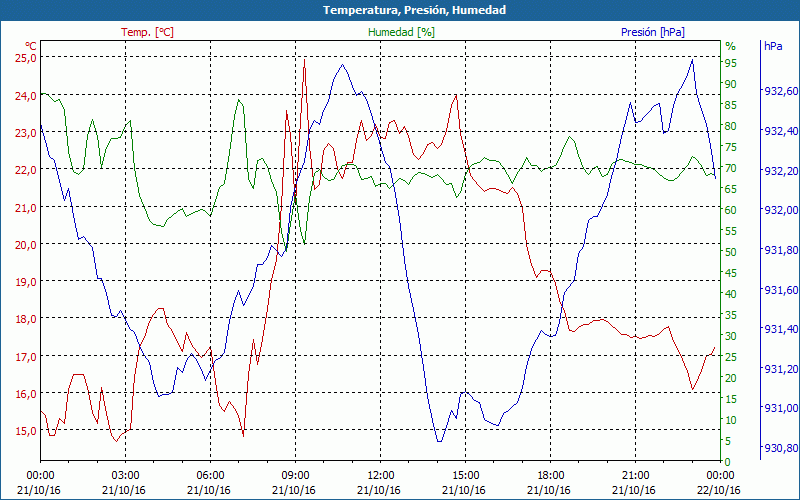Click the 25,0 temperature axis value
800x500 pixels.
pos(26,58)
